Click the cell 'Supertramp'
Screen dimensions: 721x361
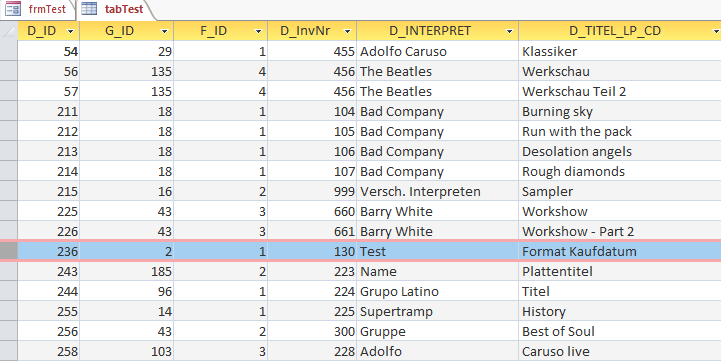tap(437, 311)
